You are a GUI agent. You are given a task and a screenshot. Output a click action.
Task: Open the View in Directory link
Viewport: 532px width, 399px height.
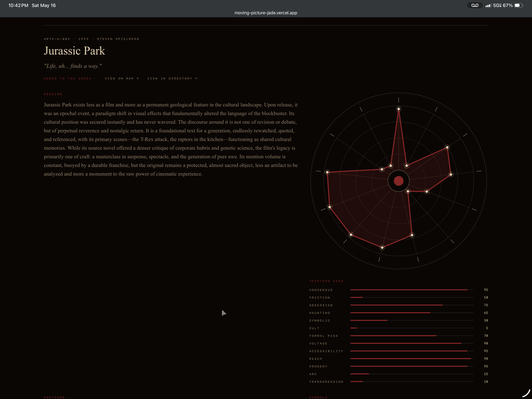click(172, 78)
